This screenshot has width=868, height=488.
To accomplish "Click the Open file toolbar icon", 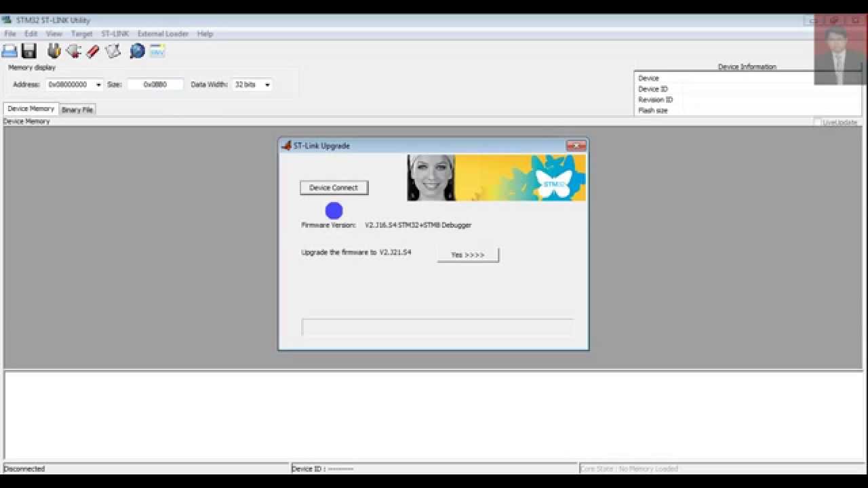I will (9, 51).
